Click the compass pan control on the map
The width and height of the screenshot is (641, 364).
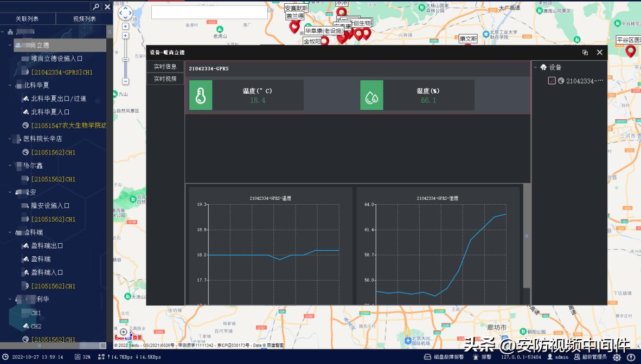click(125, 12)
